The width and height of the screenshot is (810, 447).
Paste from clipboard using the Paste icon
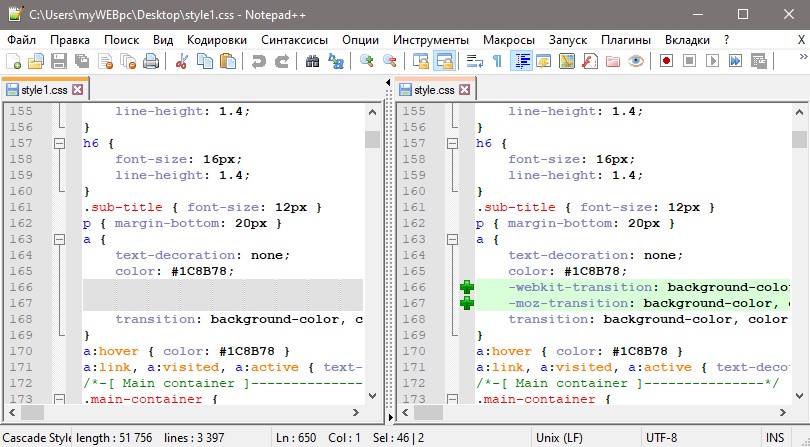[x=228, y=61]
